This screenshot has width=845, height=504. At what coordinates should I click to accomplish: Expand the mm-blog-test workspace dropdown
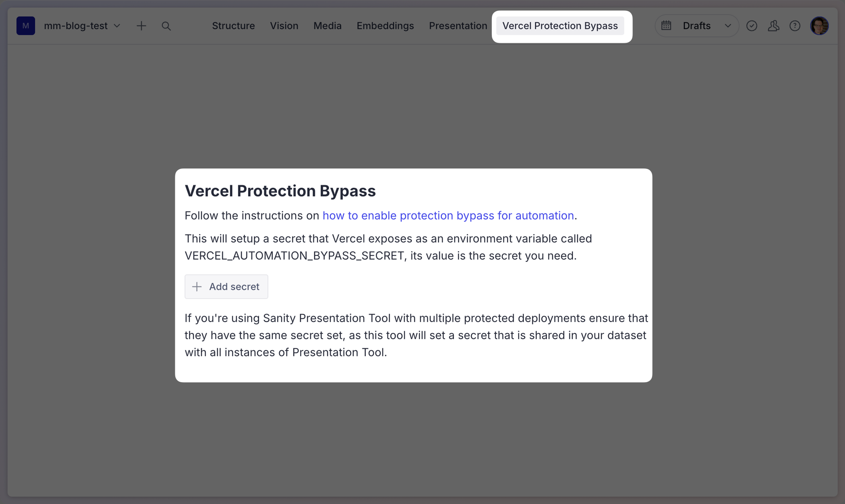[x=118, y=26]
